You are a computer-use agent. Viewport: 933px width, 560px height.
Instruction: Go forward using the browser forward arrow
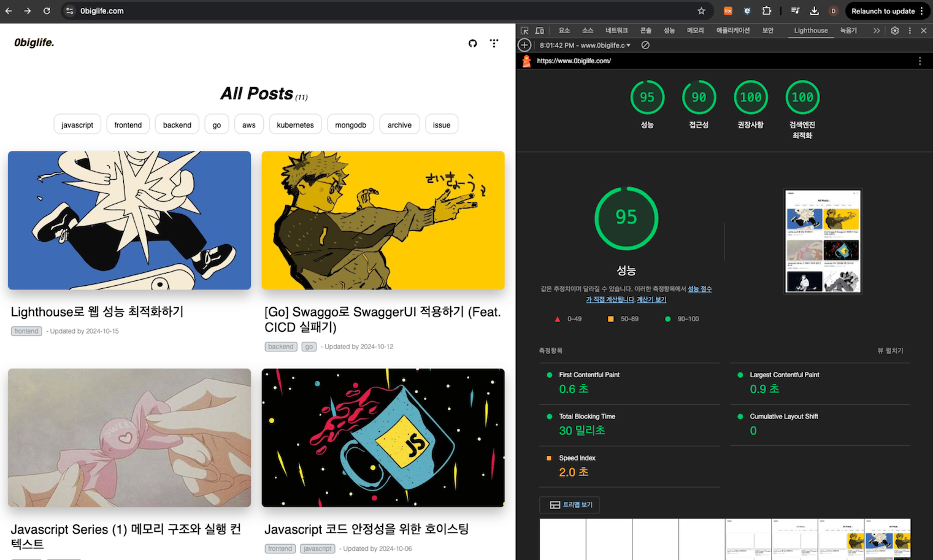[x=28, y=11]
